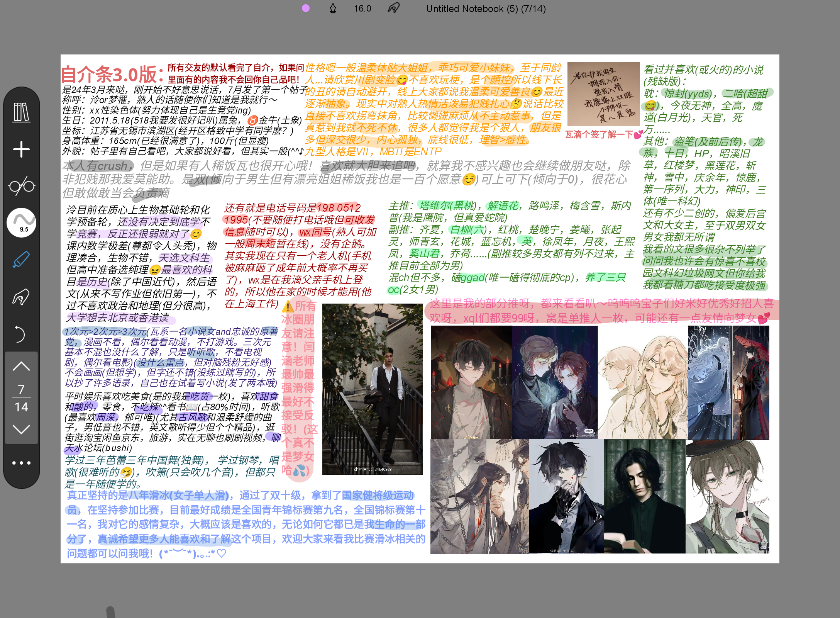Viewport: 840px width, 618px height.
Task: Click the dark-haired man reading book image
Action: (x=645, y=497)
